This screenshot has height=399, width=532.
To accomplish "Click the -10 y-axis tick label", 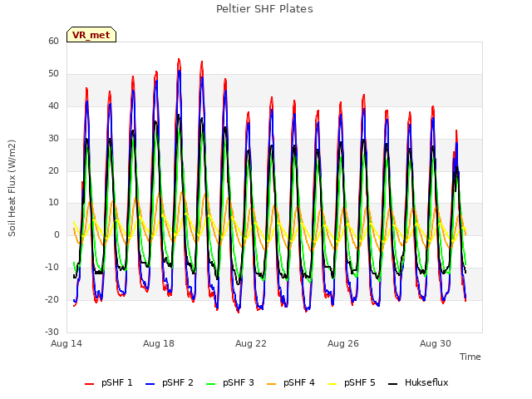I will click(52, 268).
